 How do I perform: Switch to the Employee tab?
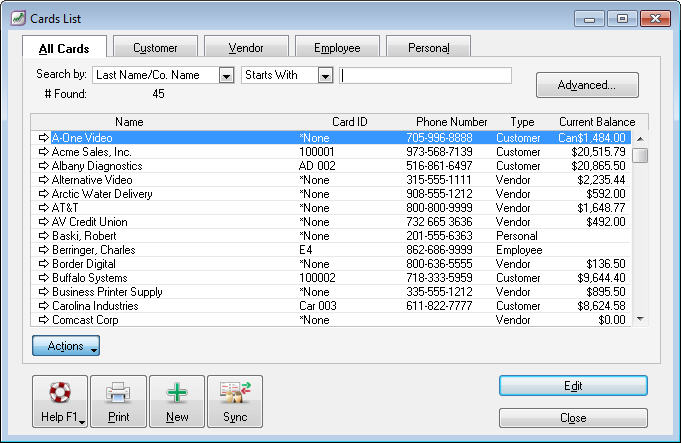[x=337, y=47]
